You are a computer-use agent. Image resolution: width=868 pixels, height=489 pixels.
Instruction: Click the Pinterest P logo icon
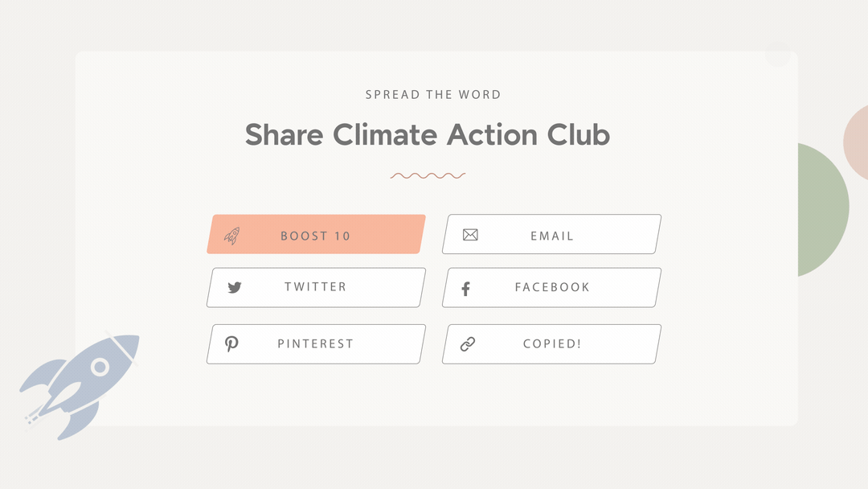coord(231,344)
